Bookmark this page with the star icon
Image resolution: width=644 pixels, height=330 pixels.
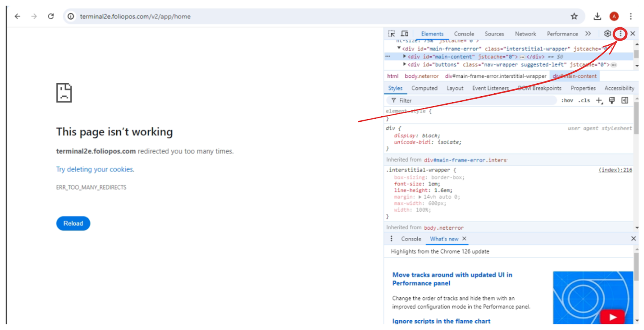[574, 16]
